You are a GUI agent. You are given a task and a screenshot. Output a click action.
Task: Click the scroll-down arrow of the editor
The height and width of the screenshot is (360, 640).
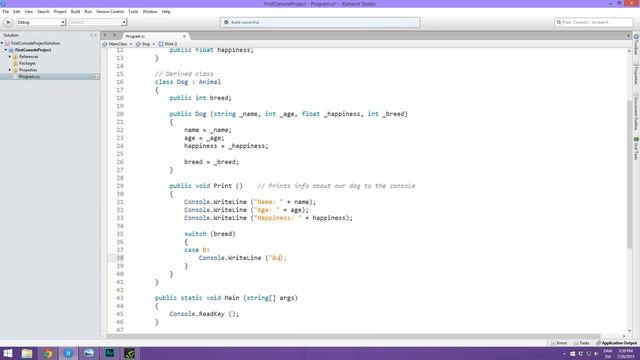pyautogui.click(x=629, y=331)
